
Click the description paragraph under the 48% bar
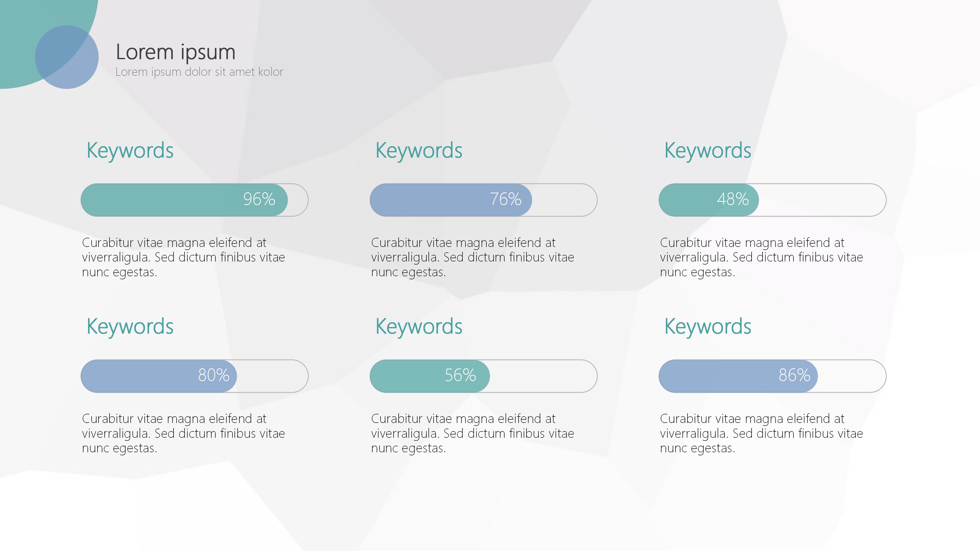[x=761, y=257]
